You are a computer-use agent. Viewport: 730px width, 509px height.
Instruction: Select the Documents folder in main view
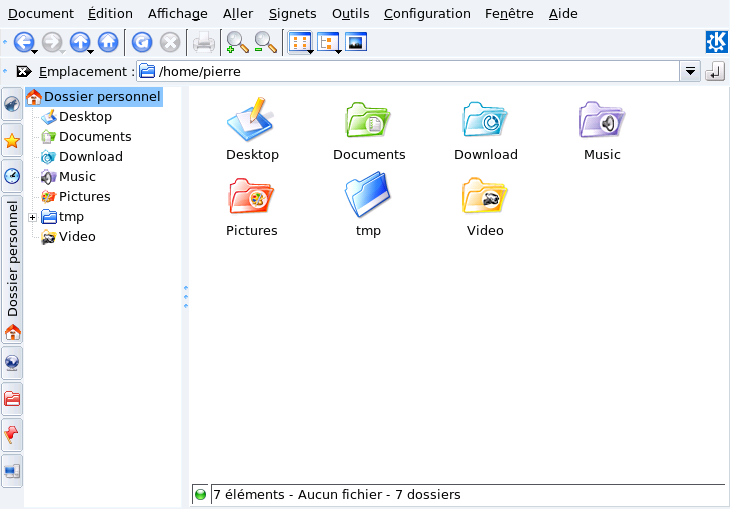369,131
